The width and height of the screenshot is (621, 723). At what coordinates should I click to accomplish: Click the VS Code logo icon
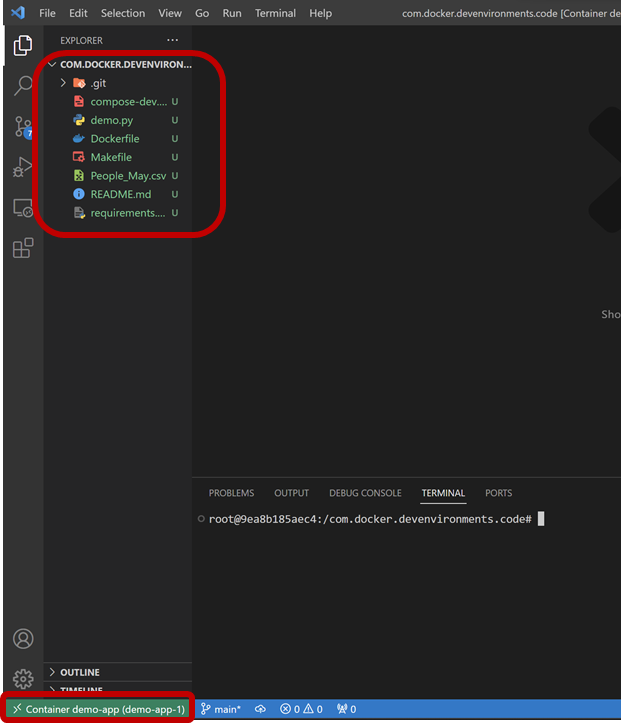(x=18, y=12)
